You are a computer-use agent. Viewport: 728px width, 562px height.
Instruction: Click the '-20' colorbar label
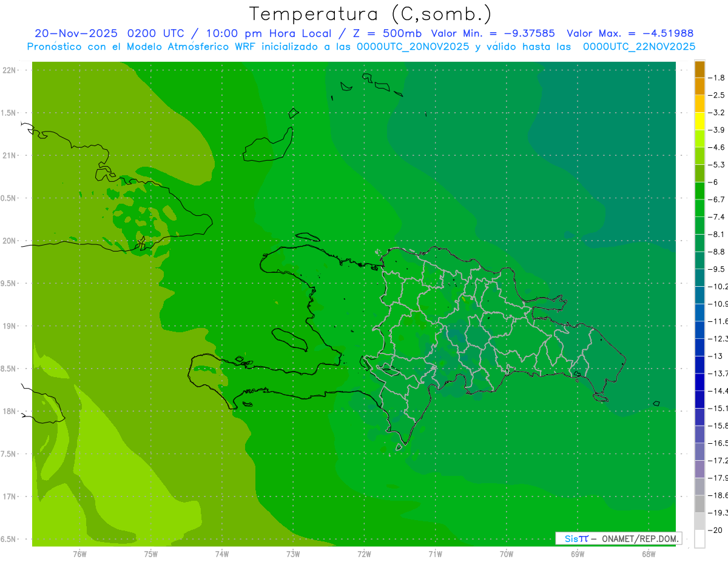click(715, 530)
